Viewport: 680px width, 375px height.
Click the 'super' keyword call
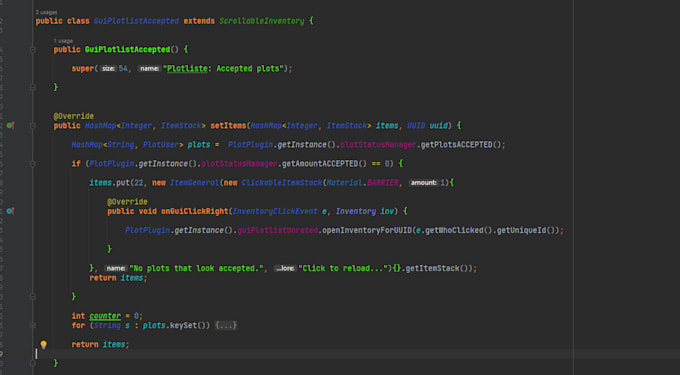click(x=82, y=68)
